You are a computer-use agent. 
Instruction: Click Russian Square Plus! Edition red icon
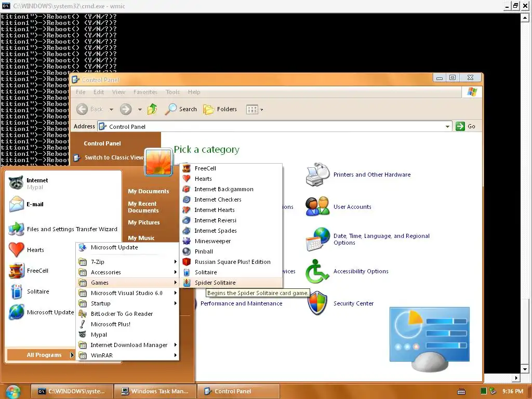(x=187, y=262)
